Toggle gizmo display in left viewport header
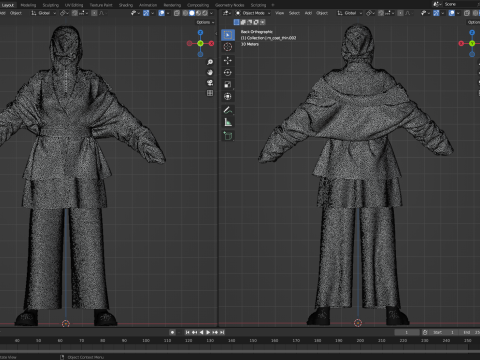The height and width of the screenshot is (360, 480). point(146,13)
